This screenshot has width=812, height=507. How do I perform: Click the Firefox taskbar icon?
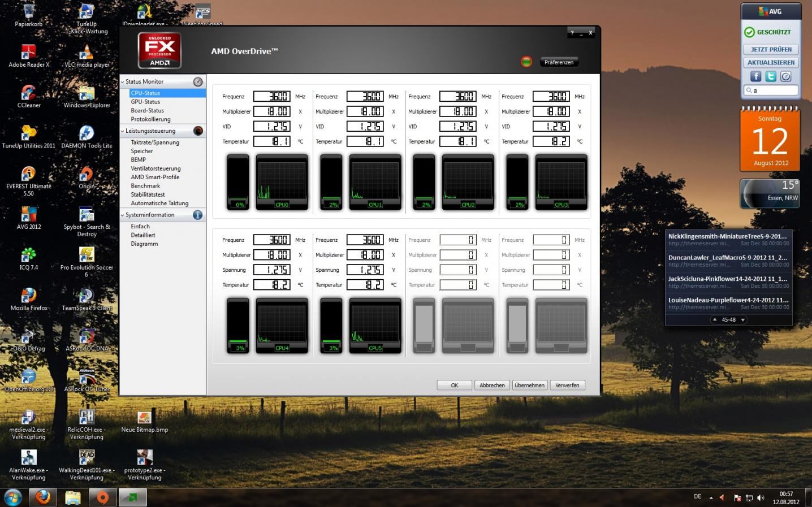pyautogui.click(x=42, y=497)
